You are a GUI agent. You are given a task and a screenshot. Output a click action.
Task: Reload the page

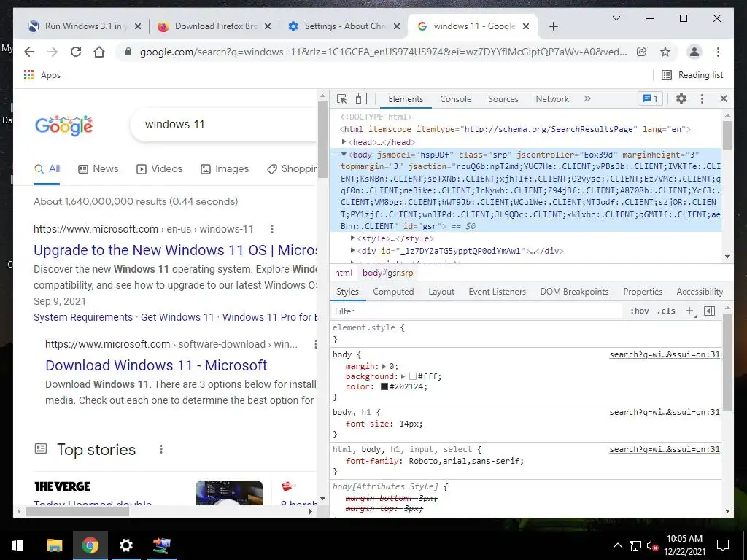[76, 52]
